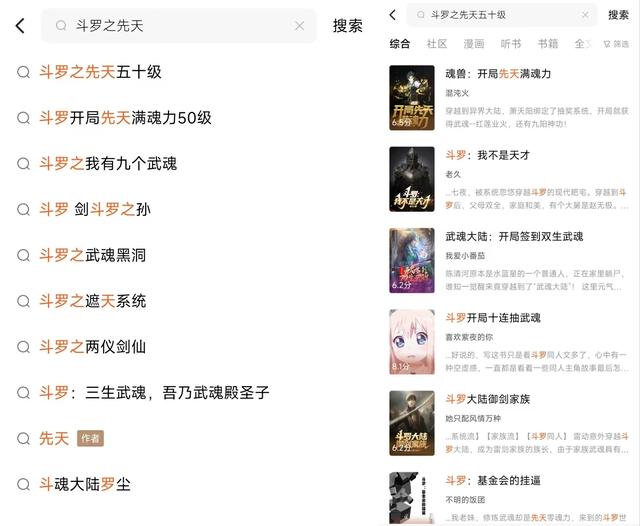
Task: Open cover of 魂兽：开局先天满魂力
Action: pyautogui.click(x=412, y=98)
